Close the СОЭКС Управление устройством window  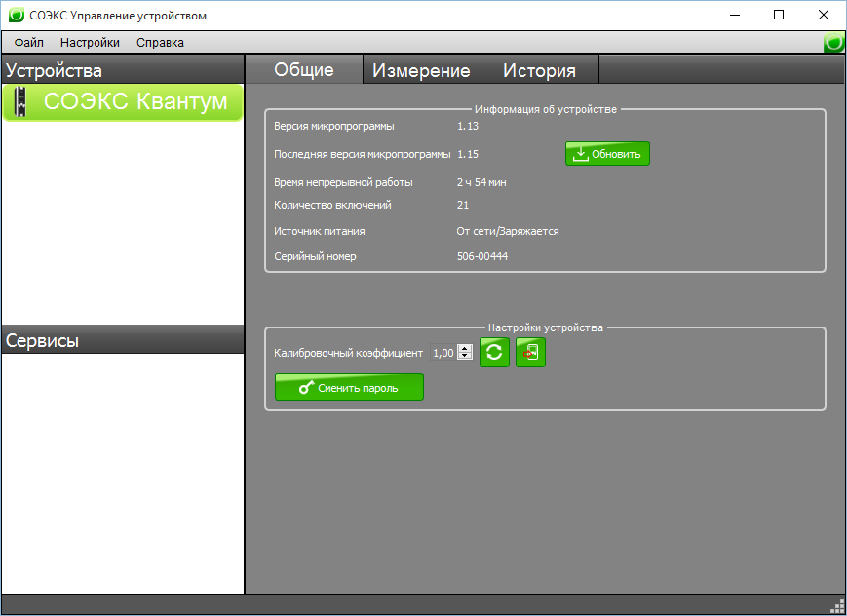click(x=824, y=16)
